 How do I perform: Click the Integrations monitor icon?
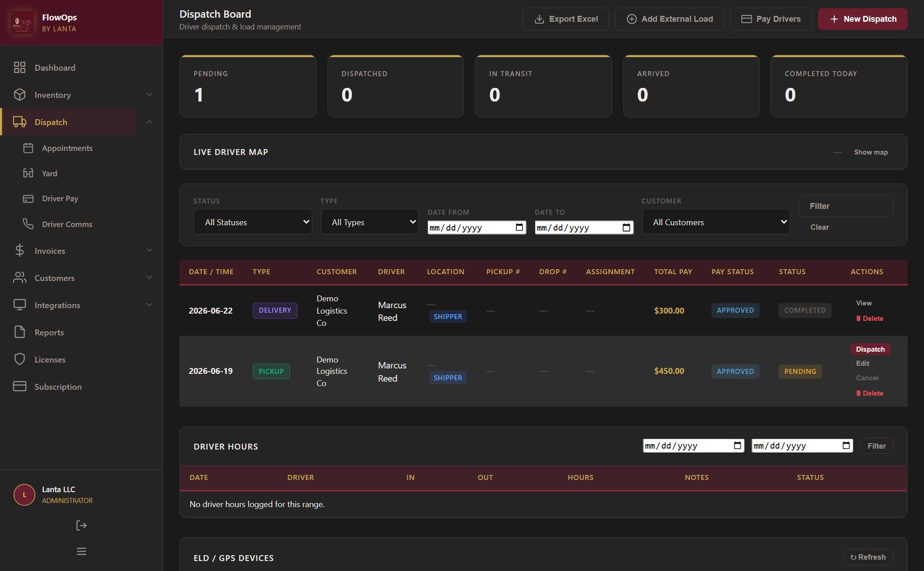coord(19,305)
